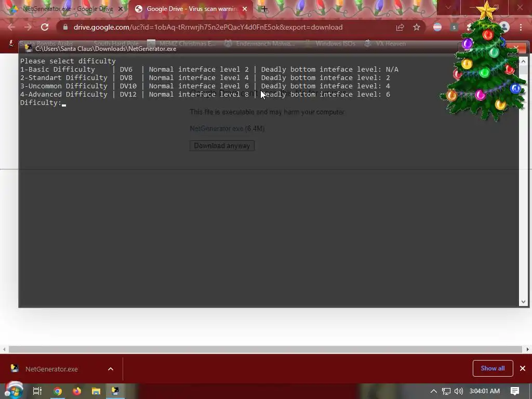Click the NetGenerator.exe (6.4M) file link
The height and width of the screenshot is (399, 532).
[x=227, y=129]
